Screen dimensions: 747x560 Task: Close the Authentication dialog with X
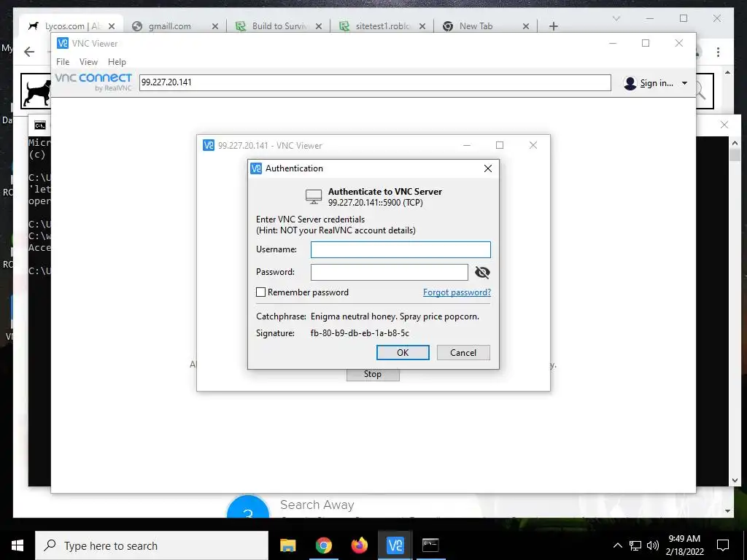pos(488,168)
